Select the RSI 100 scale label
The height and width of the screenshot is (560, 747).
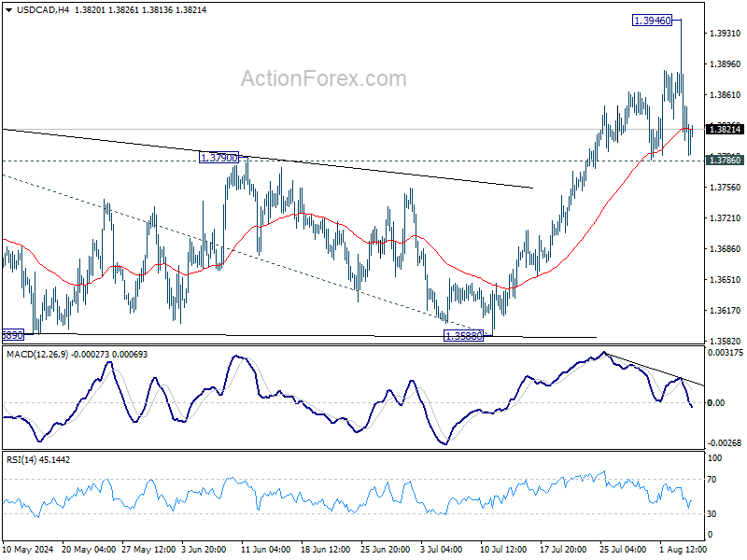click(714, 458)
